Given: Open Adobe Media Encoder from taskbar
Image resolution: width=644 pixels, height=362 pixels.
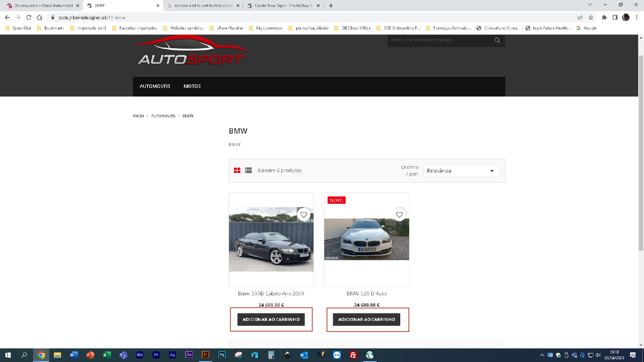Looking at the screenshot, I should pyautogui.click(x=140, y=355).
